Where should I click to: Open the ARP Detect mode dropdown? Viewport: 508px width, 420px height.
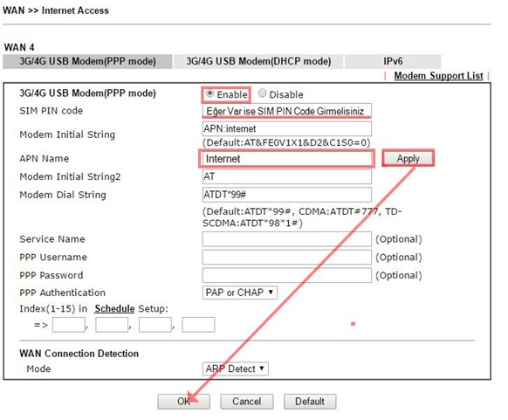[x=235, y=368]
